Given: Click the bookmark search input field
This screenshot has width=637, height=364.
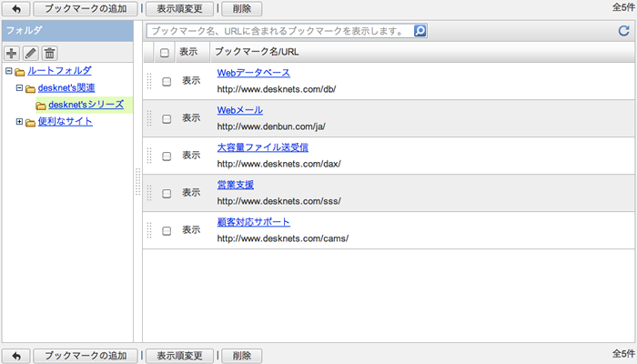Looking at the screenshot, I should [280, 31].
